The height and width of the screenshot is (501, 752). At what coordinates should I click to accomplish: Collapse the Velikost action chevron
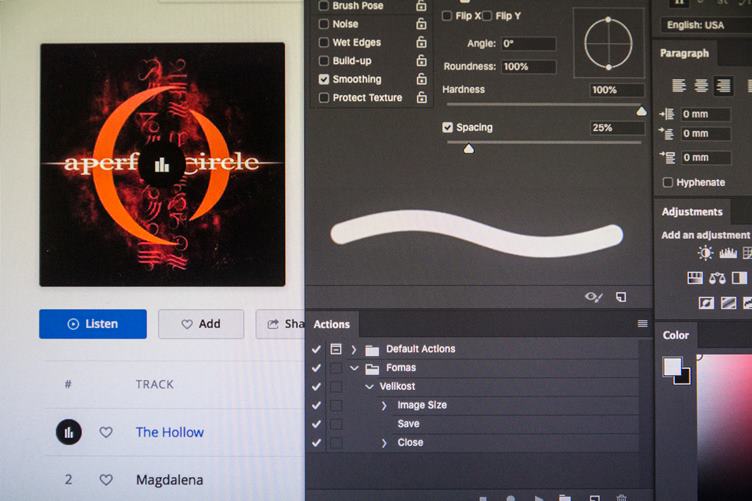click(369, 386)
